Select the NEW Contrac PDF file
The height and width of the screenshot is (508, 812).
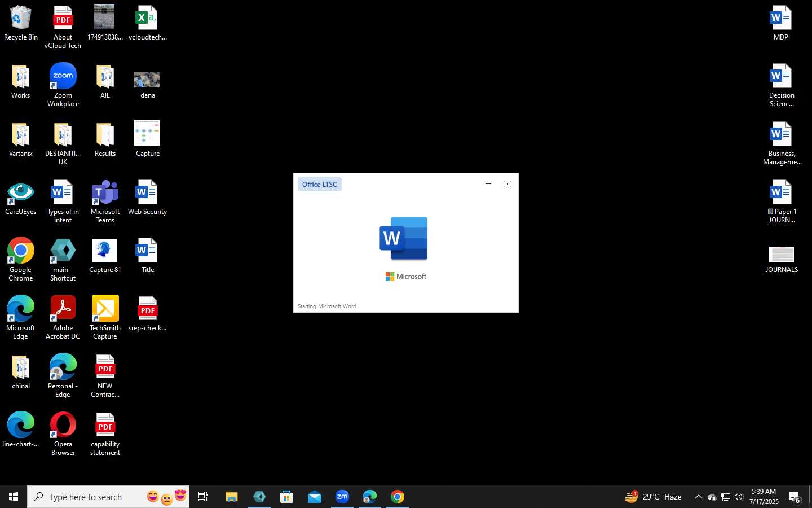[x=105, y=376]
